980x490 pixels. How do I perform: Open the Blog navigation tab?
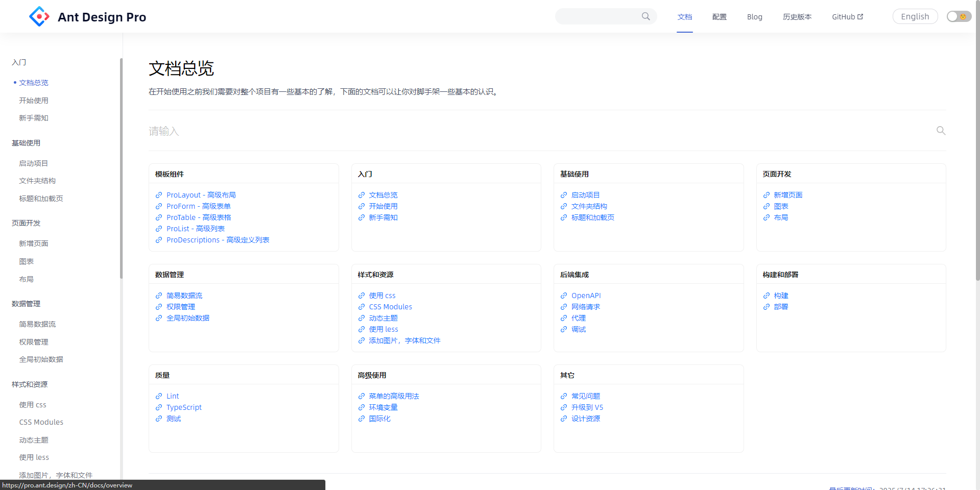[755, 17]
